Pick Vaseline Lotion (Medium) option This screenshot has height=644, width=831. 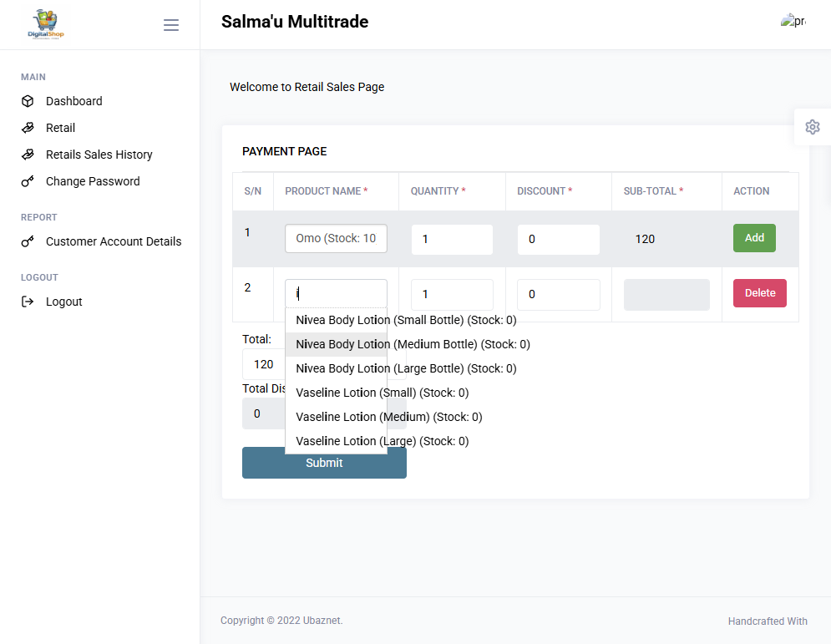(x=389, y=417)
